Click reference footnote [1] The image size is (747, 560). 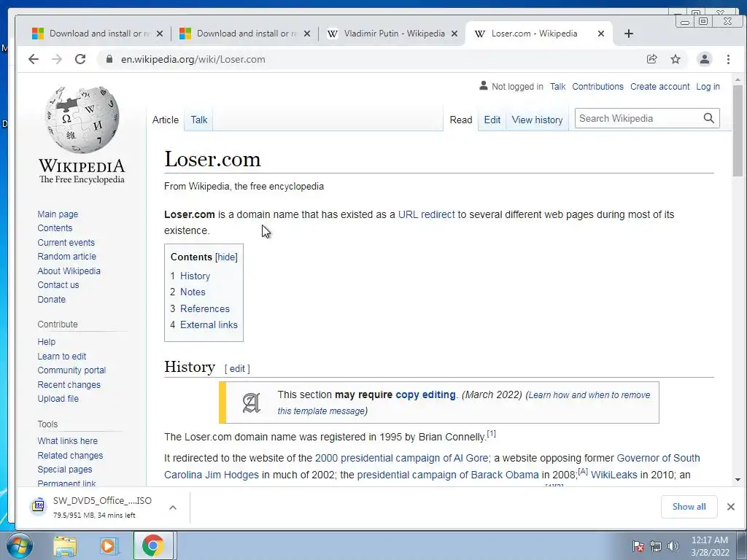[x=491, y=434]
